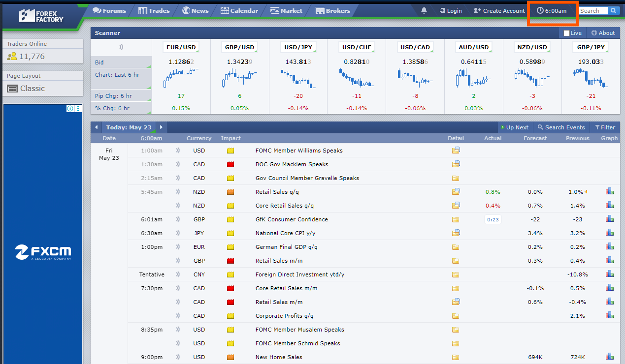Go to next day arrow
The width and height of the screenshot is (625, 364).
coord(161,127)
